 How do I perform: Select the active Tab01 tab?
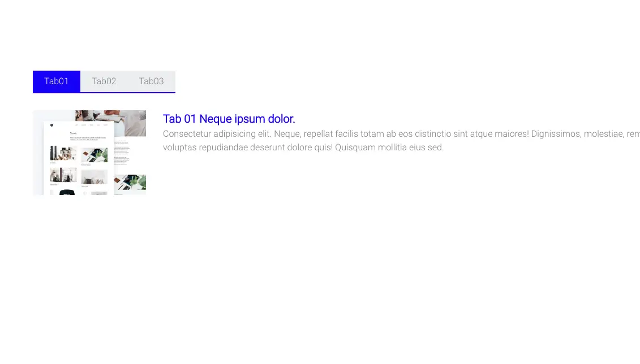pyautogui.click(x=57, y=81)
